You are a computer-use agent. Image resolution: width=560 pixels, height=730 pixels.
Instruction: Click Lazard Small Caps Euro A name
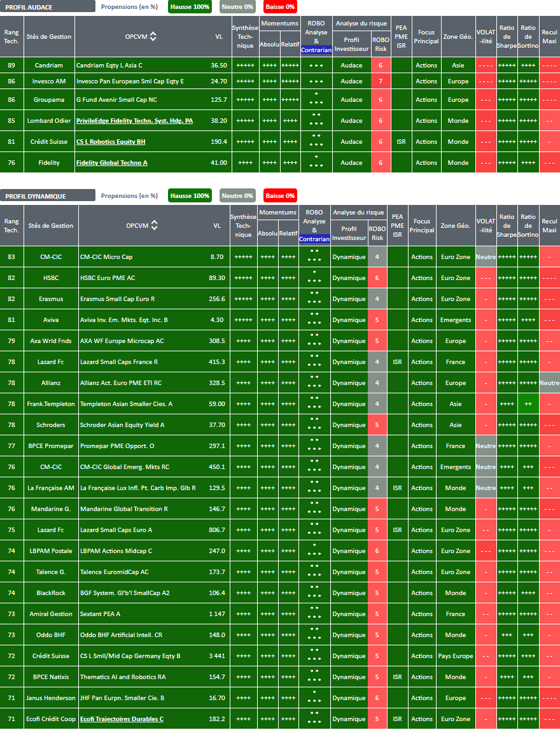coord(116,530)
